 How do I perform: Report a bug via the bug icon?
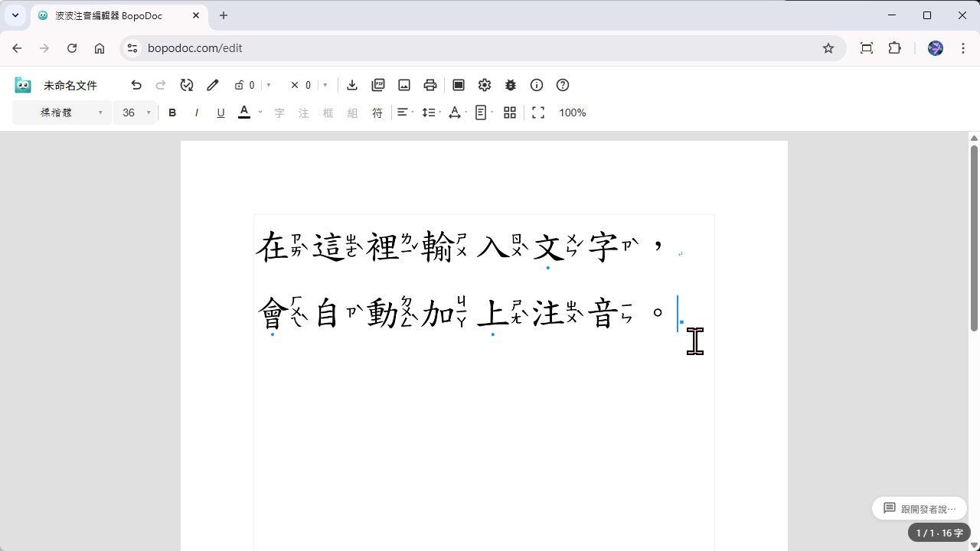(x=511, y=85)
